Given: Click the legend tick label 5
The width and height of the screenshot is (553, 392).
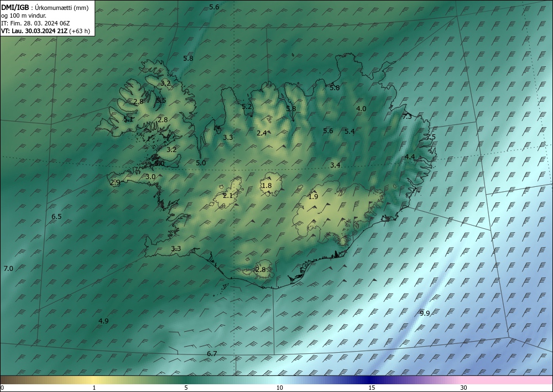Looking at the screenshot, I should (x=186, y=388).
